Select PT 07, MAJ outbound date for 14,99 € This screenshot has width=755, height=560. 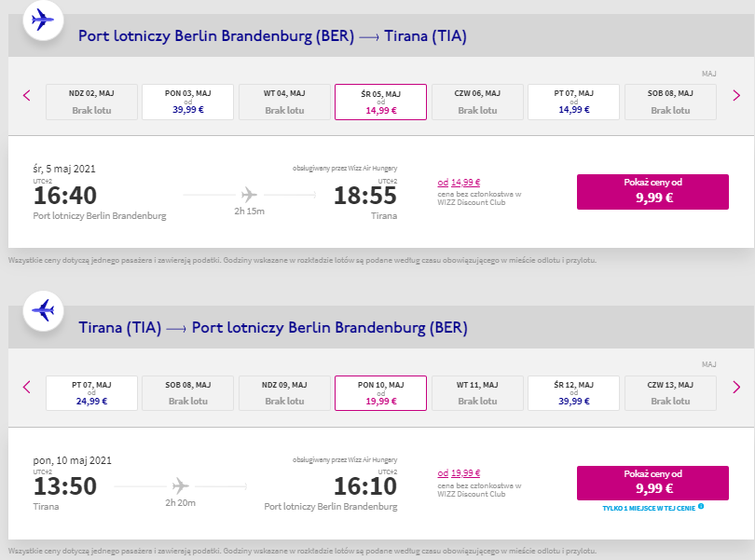click(x=573, y=102)
